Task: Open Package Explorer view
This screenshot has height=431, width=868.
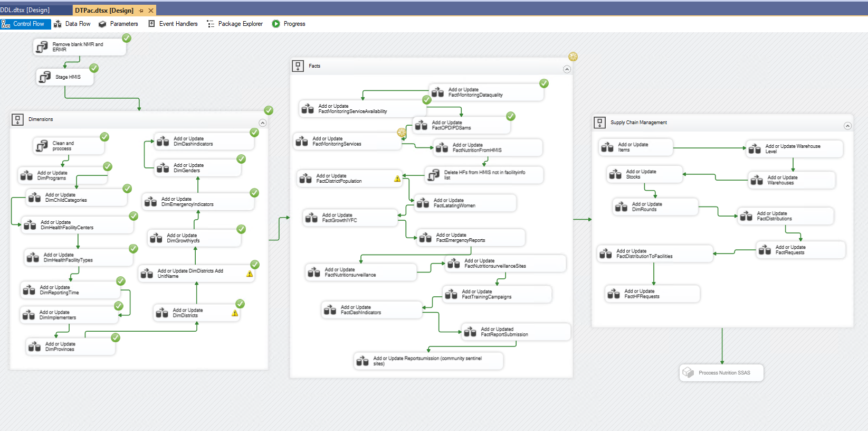Action: click(235, 24)
